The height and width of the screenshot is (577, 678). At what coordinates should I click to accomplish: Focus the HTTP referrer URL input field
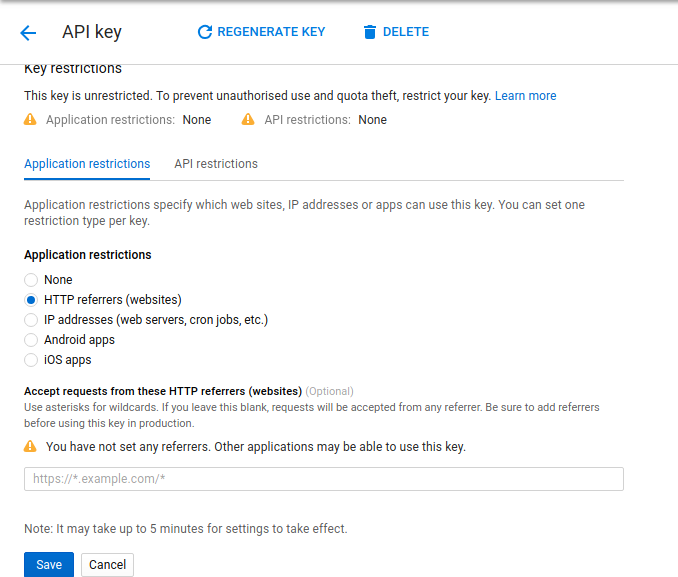click(324, 479)
